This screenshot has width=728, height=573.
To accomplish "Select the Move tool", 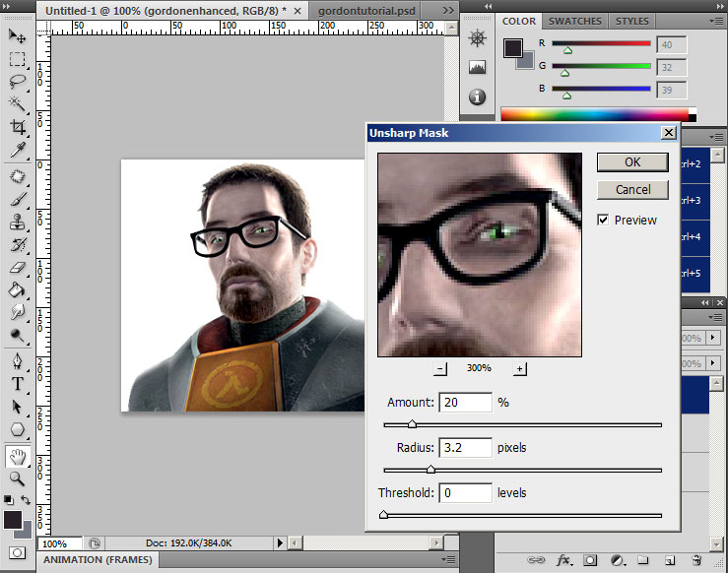I will 17,35.
